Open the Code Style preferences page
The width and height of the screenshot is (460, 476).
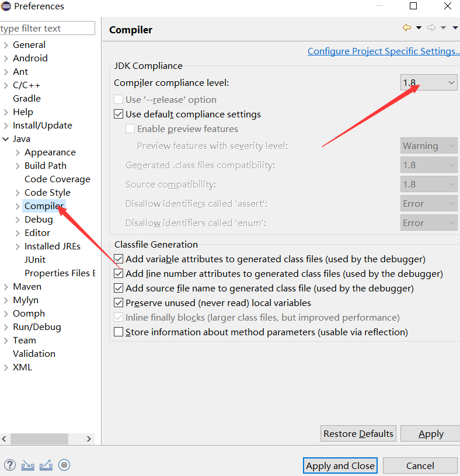tap(47, 192)
